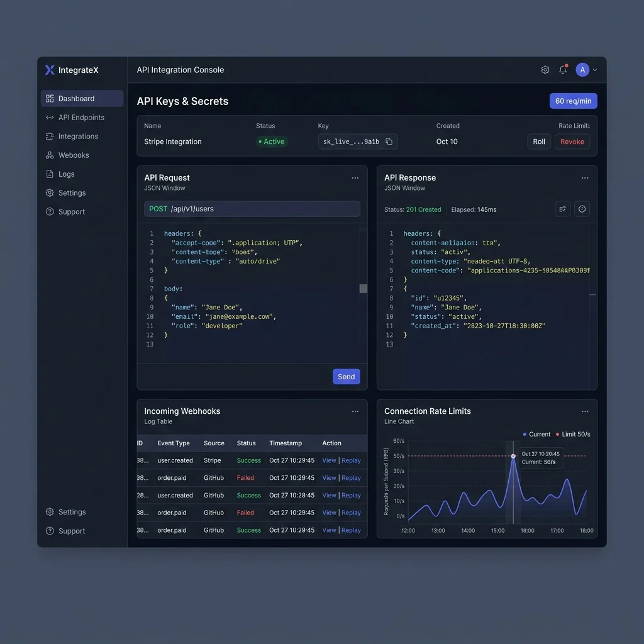Click the response format icon button
The height and width of the screenshot is (644, 644).
563,209
